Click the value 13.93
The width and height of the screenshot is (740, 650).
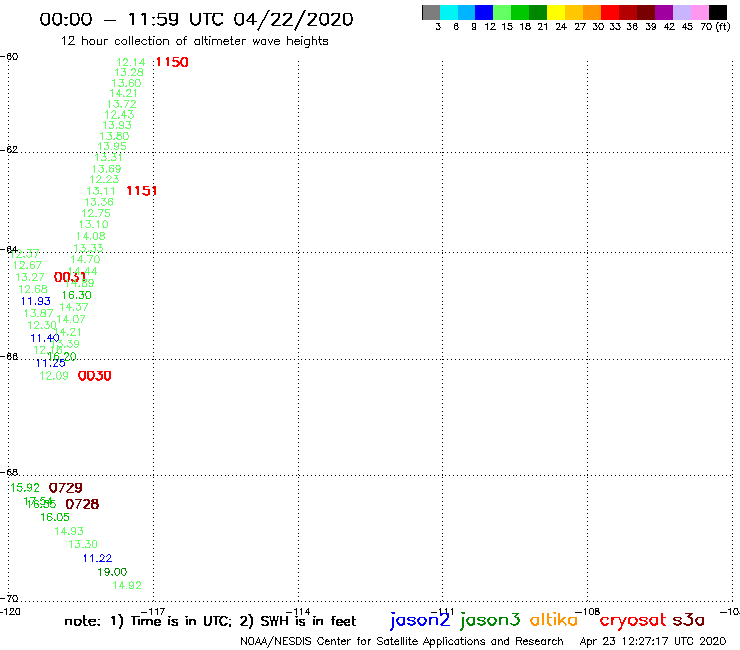pos(117,125)
